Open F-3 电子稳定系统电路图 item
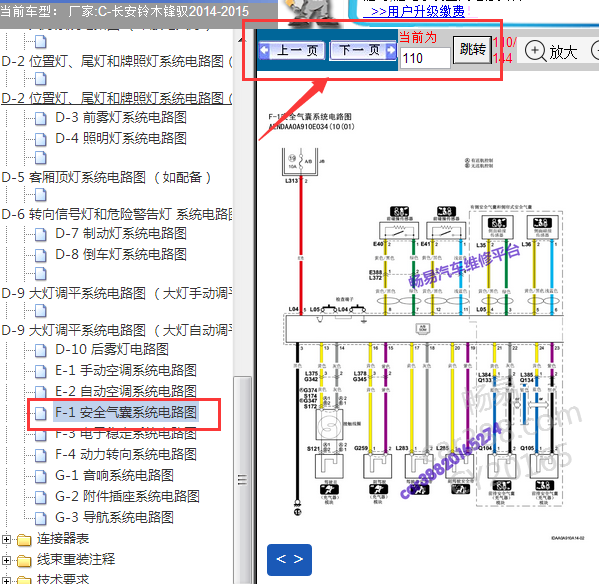 (126, 435)
